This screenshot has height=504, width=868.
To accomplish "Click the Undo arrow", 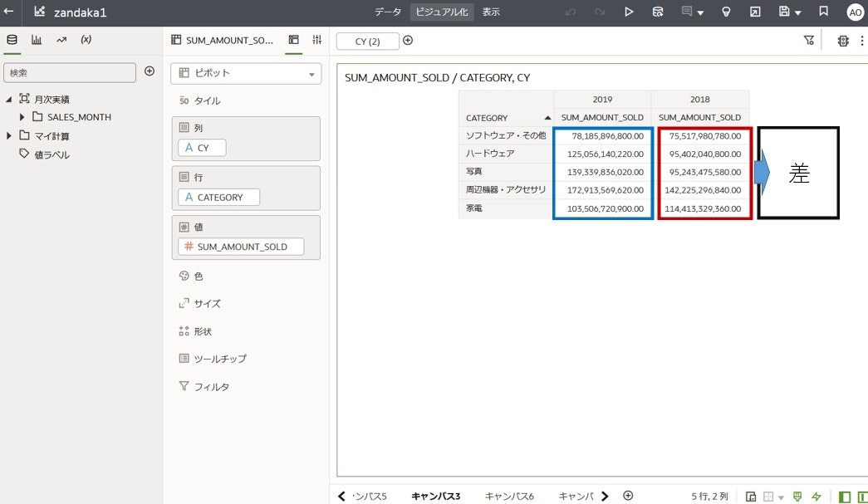I will 571,12.
